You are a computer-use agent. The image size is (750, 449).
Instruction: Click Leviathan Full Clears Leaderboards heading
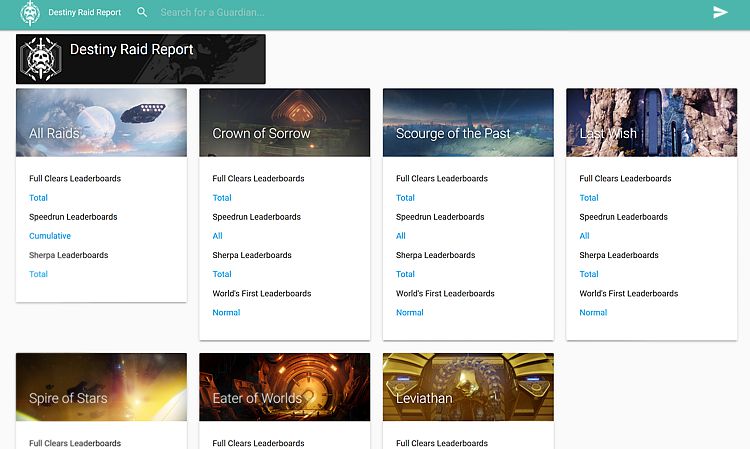click(x=442, y=443)
